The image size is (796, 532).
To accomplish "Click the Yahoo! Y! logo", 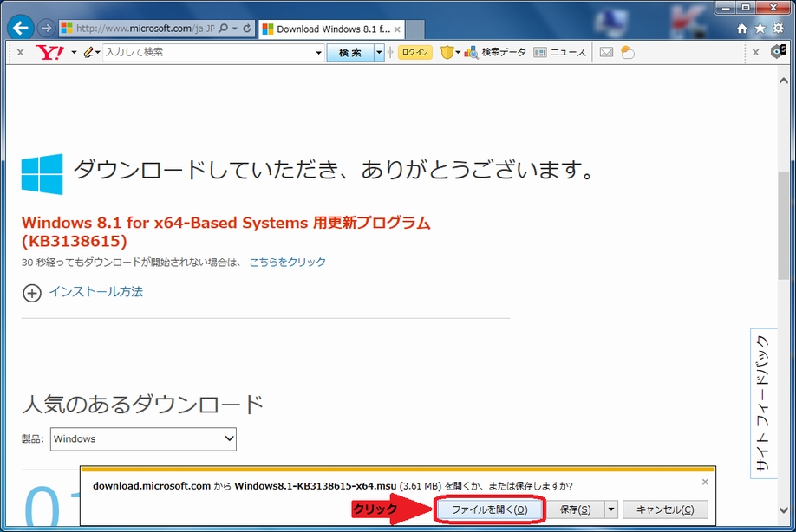I will (49, 52).
